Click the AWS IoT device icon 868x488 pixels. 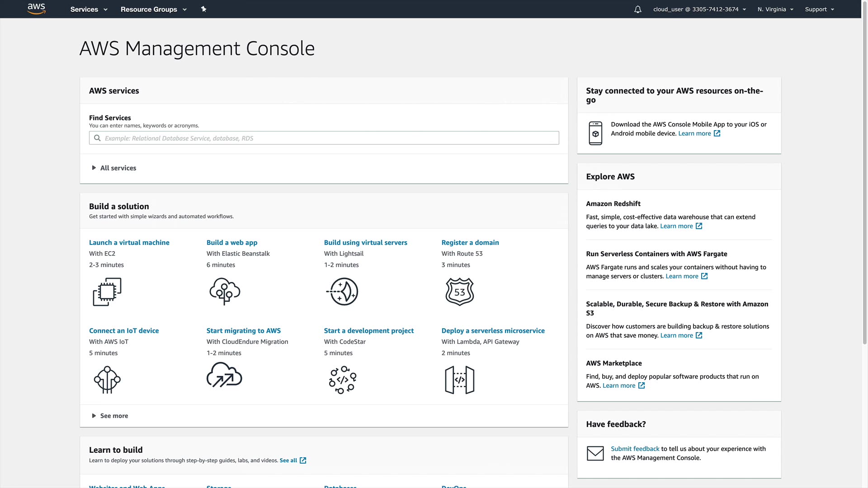pos(107,380)
